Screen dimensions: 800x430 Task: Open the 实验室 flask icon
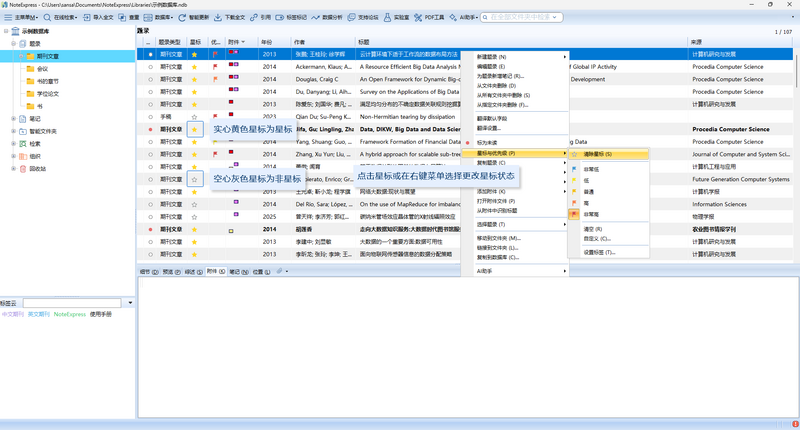[x=387, y=17]
